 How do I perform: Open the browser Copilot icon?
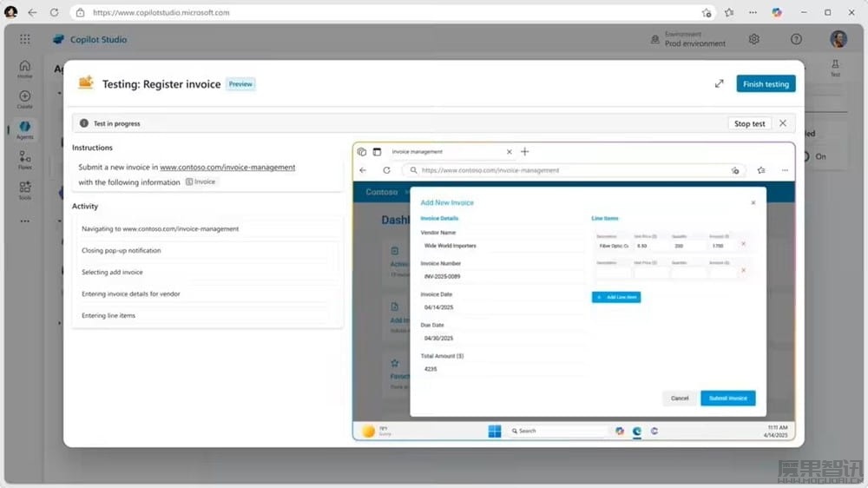(x=777, y=12)
